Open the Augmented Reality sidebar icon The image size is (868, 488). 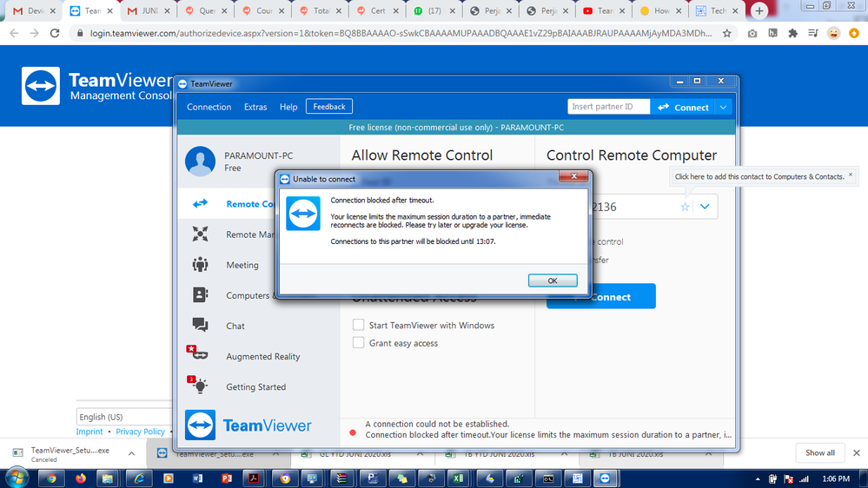point(197,353)
